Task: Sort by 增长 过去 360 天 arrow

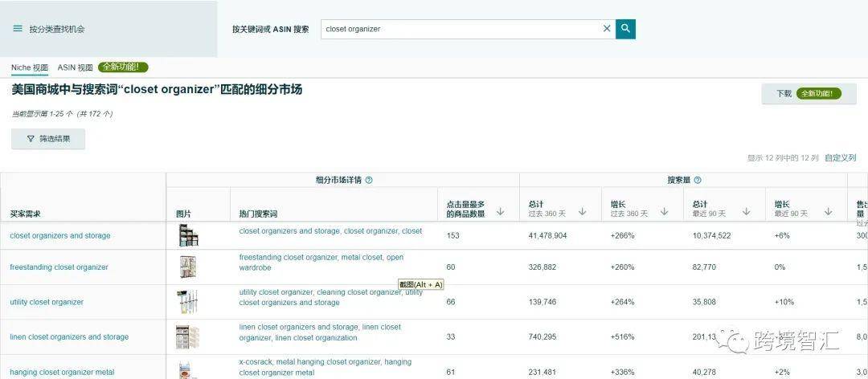Action: [665, 212]
